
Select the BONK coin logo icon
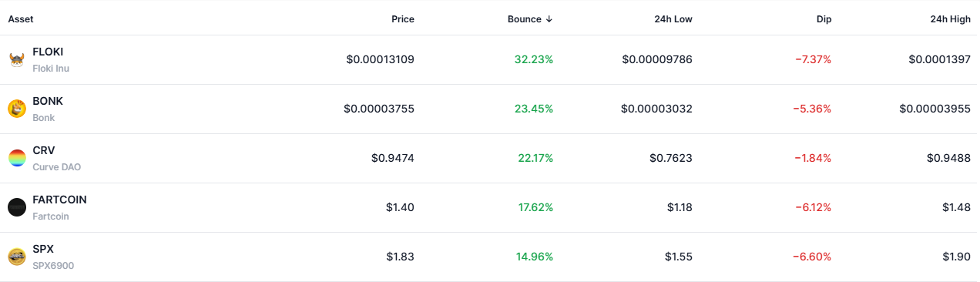tap(17, 109)
